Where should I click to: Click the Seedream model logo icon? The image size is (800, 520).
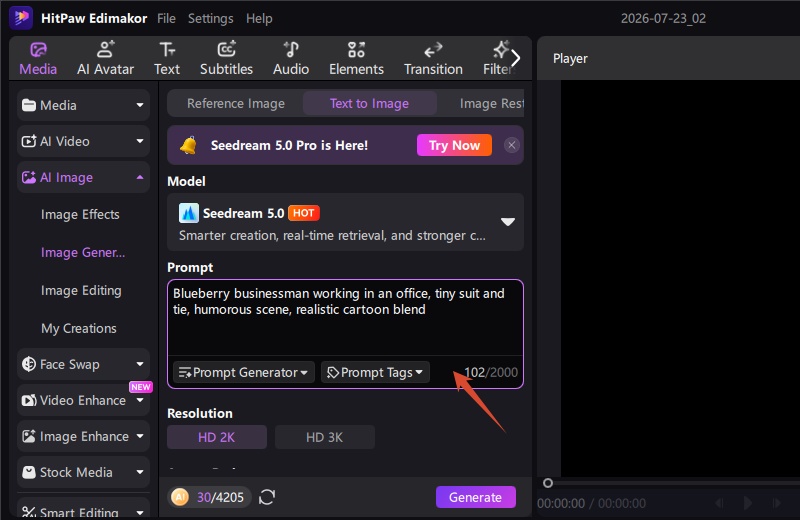tap(189, 213)
